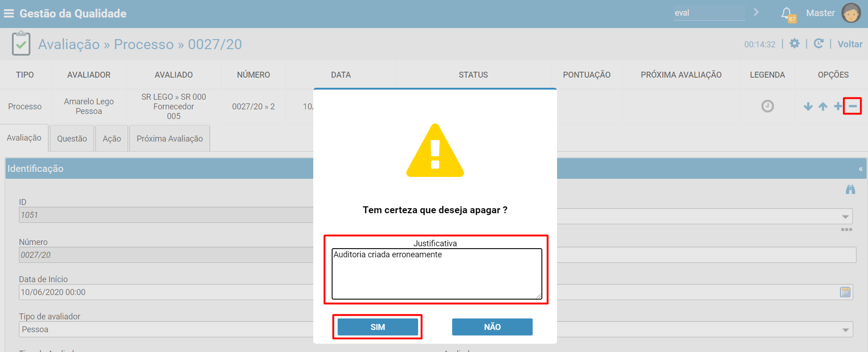
Task: Click the STATUS column header
Action: pyautogui.click(x=473, y=74)
